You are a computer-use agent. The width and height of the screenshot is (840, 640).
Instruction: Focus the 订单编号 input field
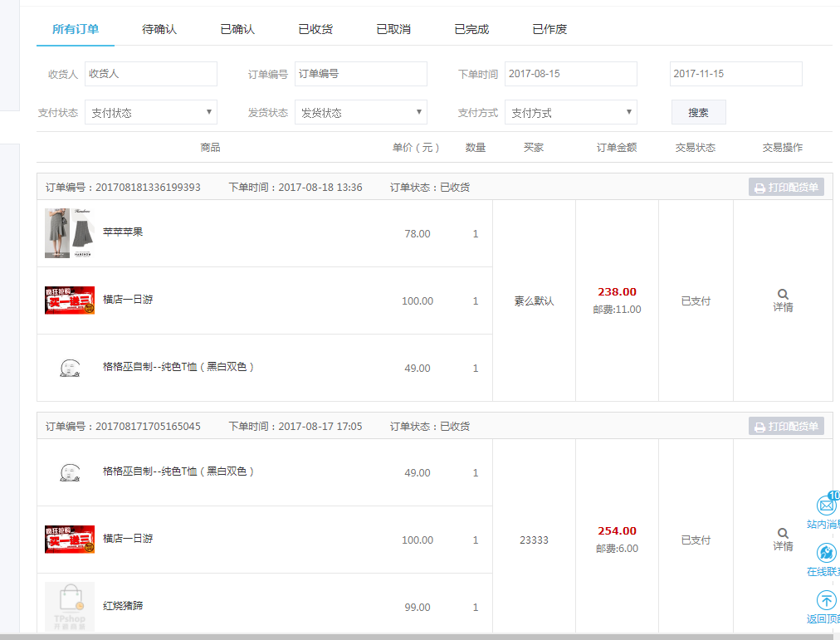click(x=361, y=74)
